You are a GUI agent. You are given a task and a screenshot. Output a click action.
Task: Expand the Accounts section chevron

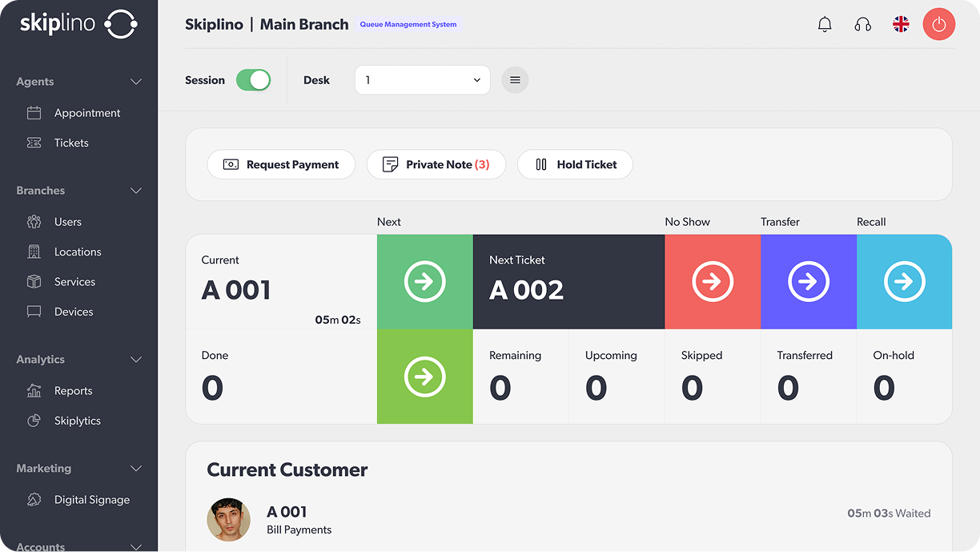136,546
